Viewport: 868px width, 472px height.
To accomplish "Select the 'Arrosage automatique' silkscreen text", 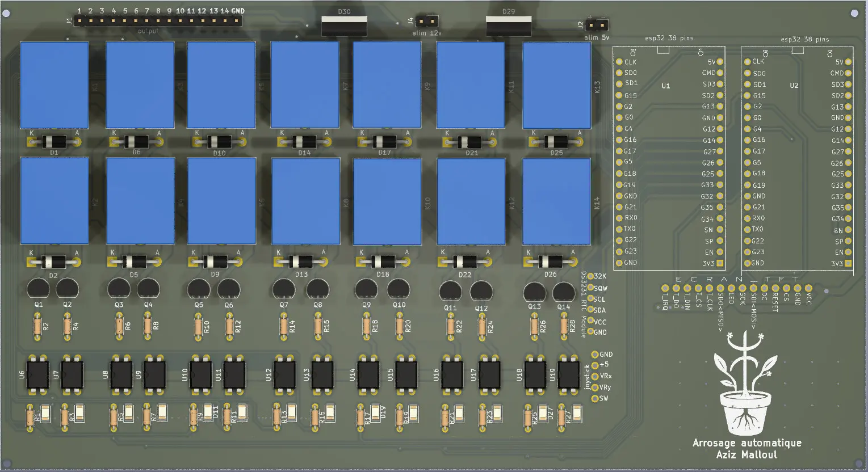I will pyautogui.click(x=747, y=443).
